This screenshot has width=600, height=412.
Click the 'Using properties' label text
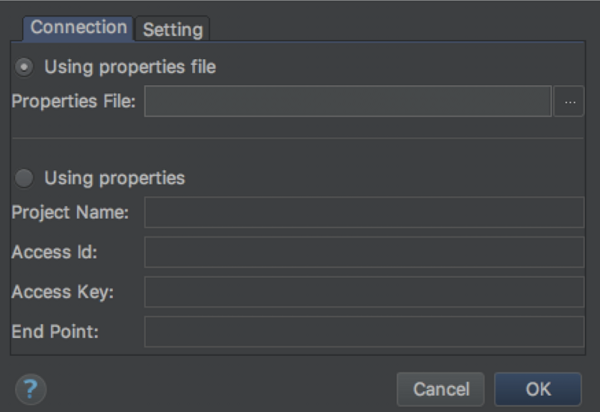[x=114, y=179]
